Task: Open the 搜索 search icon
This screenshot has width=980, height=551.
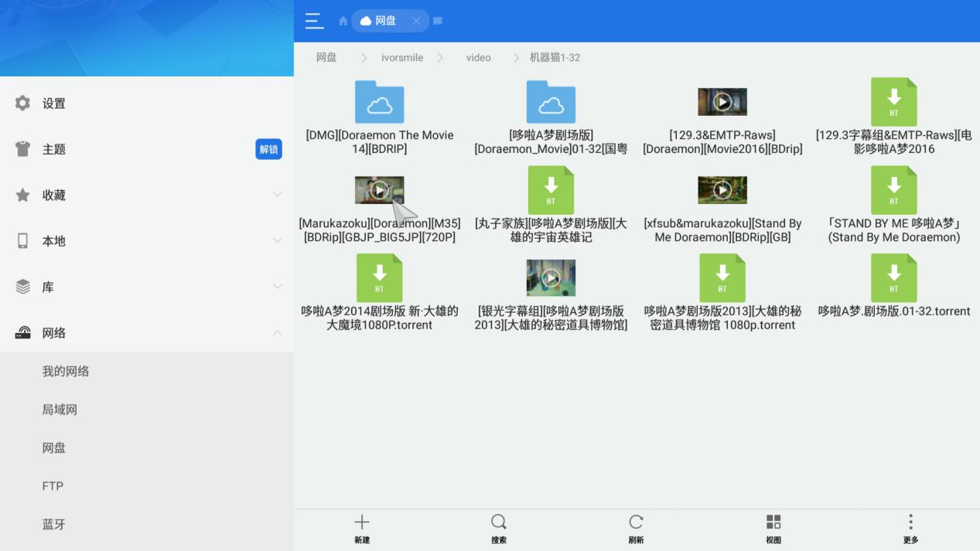Action: (498, 522)
